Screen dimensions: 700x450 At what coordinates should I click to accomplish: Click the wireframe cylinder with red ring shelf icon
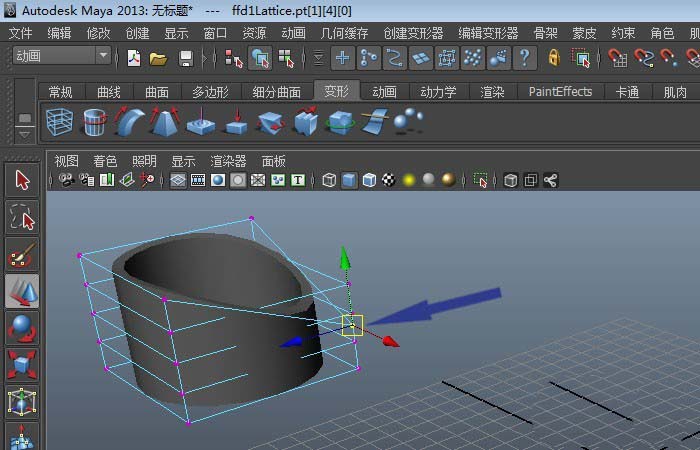click(x=95, y=121)
